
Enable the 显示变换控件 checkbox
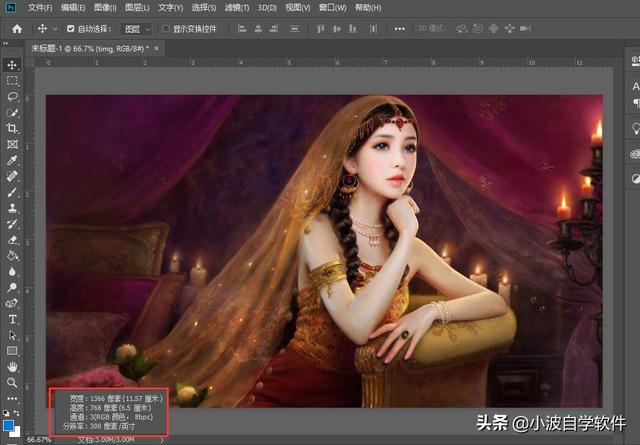tap(165, 29)
